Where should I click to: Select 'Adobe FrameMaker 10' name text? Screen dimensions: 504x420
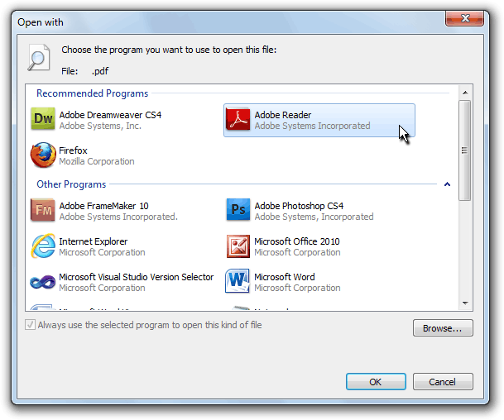click(103, 206)
